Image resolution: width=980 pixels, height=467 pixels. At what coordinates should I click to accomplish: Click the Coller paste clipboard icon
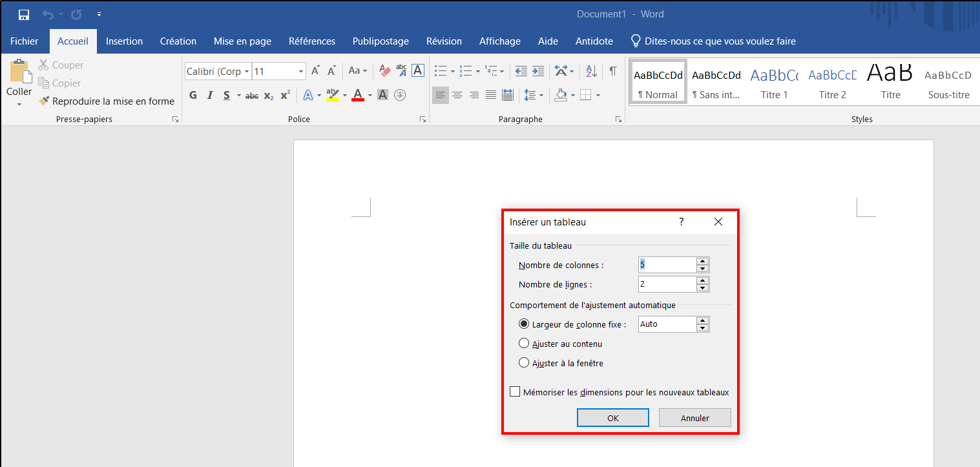coord(19,71)
